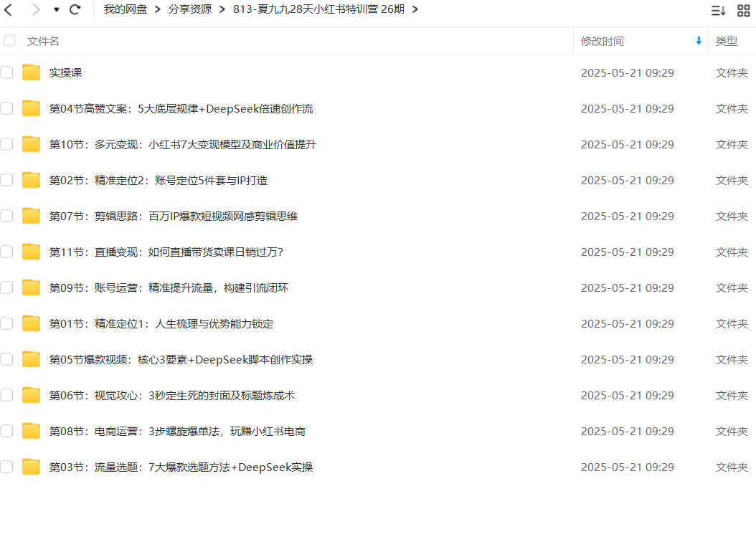Click the folder icon of 实操课
The height and width of the screenshot is (542, 756).
pyautogui.click(x=32, y=72)
